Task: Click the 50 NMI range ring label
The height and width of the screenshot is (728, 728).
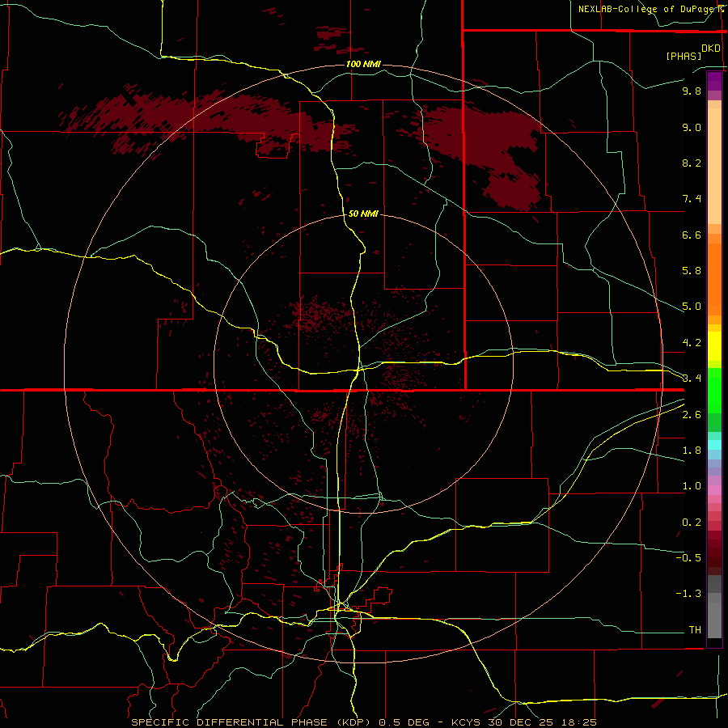Action: point(363,214)
